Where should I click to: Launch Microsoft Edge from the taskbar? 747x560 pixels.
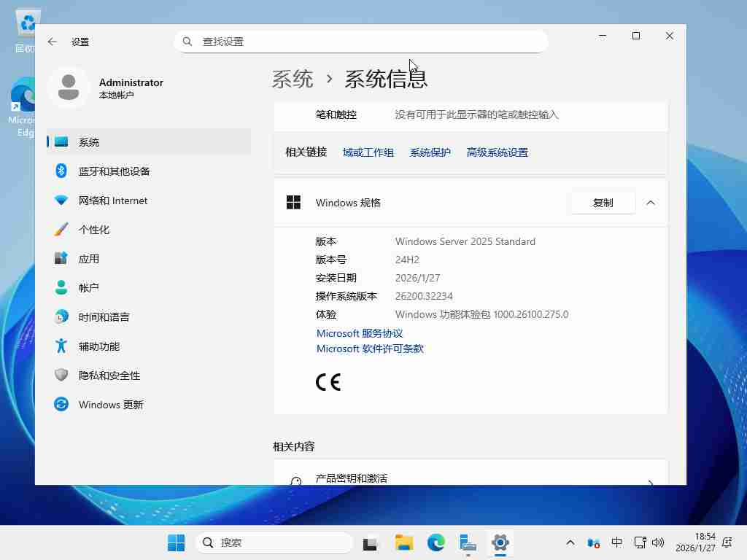click(x=435, y=543)
